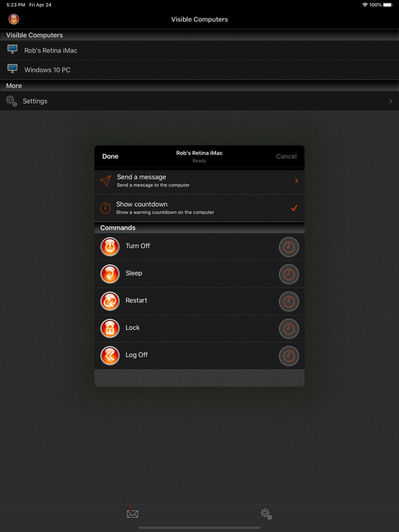This screenshot has width=399, height=532.
Task: Tap the Lock padlock icon
Action: [x=110, y=329]
